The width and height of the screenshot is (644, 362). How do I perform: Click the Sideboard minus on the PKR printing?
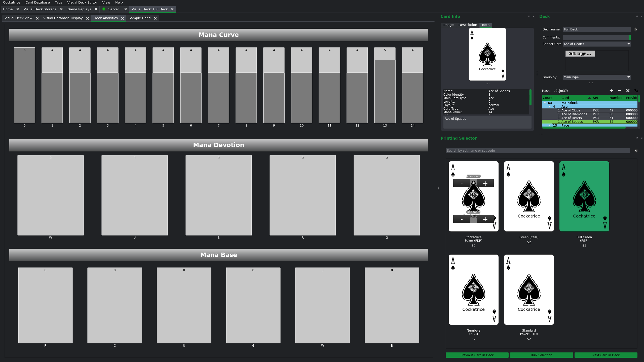pos(461,219)
